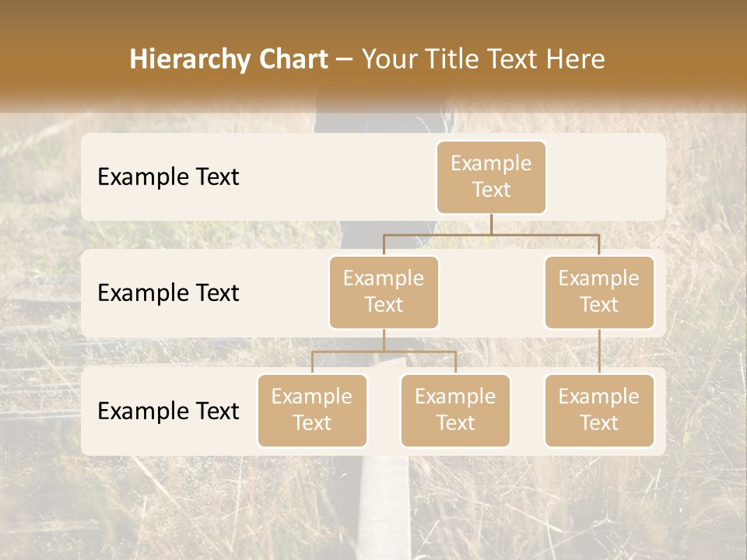Select the center box in the bottom row
Viewport: 747px width, 560px height.
[455, 411]
